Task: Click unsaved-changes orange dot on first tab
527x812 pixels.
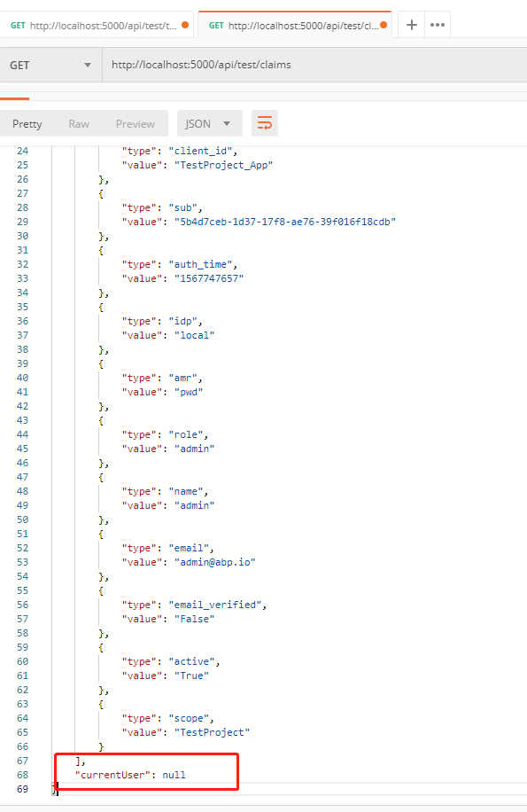Action: [x=183, y=26]
